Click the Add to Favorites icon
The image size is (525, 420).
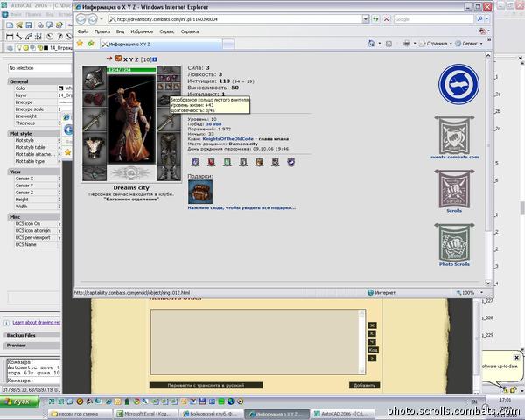click(x=91, y=44)
